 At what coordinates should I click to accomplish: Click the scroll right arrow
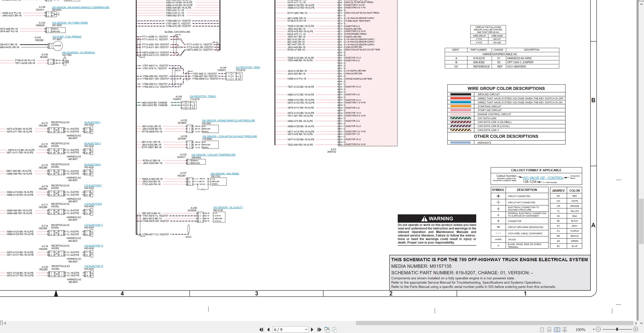point(636,323)
